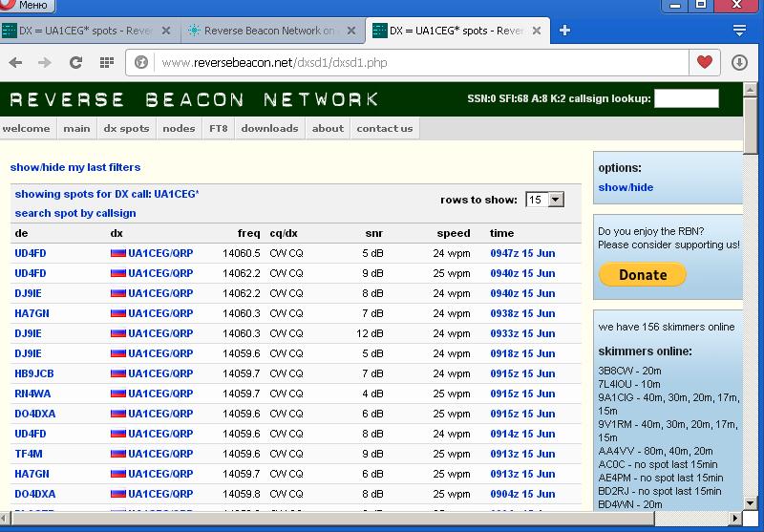Click the site info icon in address bar
The height and width of the screenshot is (532, 764).
tap(141, 62)
